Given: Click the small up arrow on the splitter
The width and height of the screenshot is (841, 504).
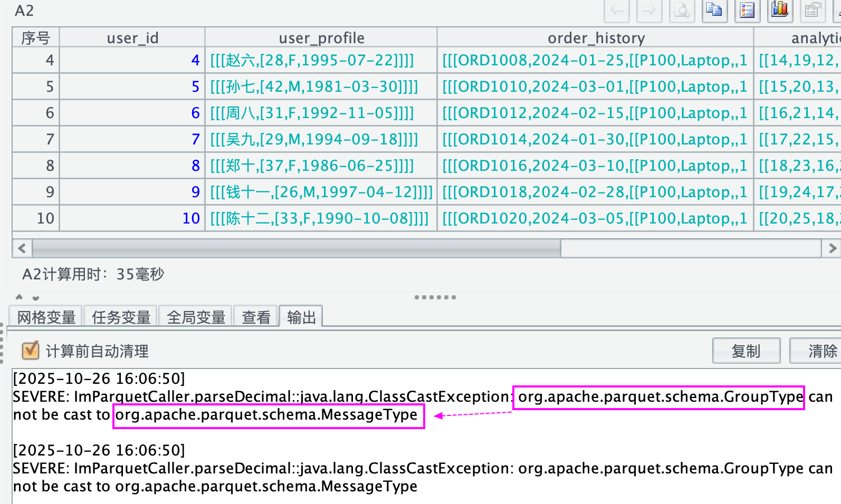Looking at the screenshot, I should pos(20,297).
